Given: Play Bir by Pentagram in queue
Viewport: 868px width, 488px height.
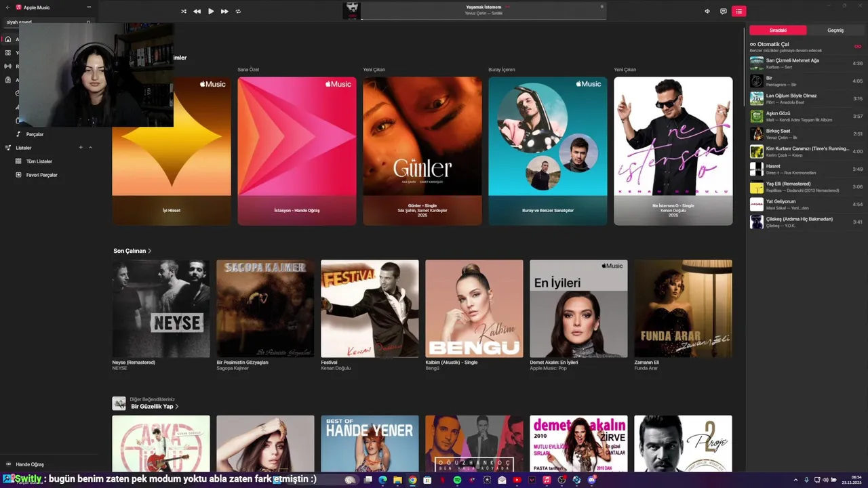Looking at the screenshot, I should tap(806, 81).
